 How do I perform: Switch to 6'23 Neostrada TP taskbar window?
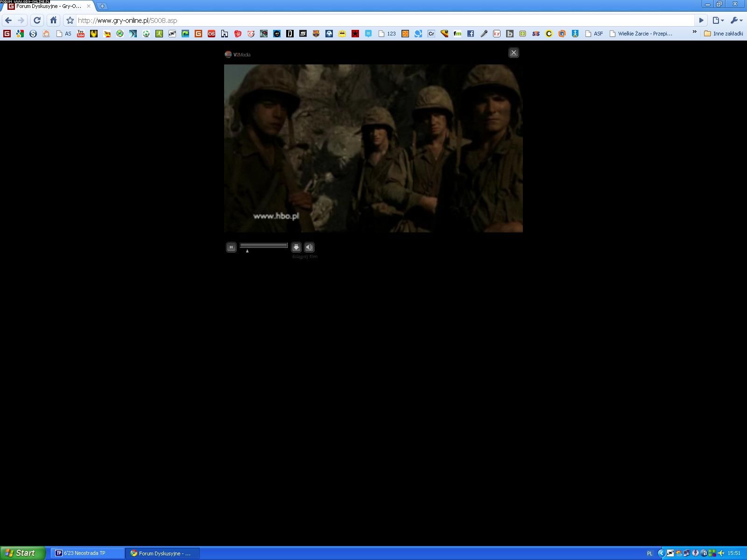coord(87,553)
